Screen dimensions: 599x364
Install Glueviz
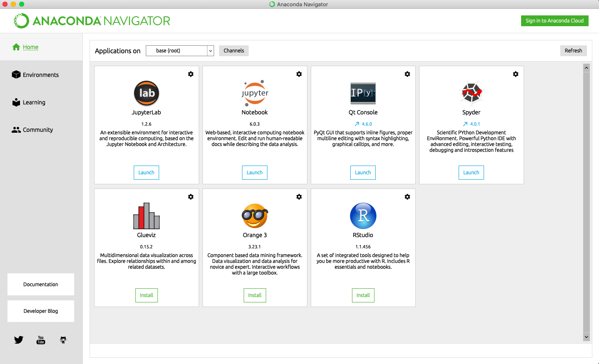click(x=147, y=295)
